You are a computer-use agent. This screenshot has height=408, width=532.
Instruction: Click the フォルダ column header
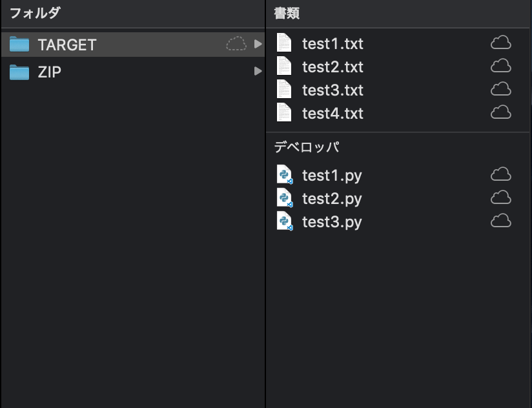click(35, 13)
